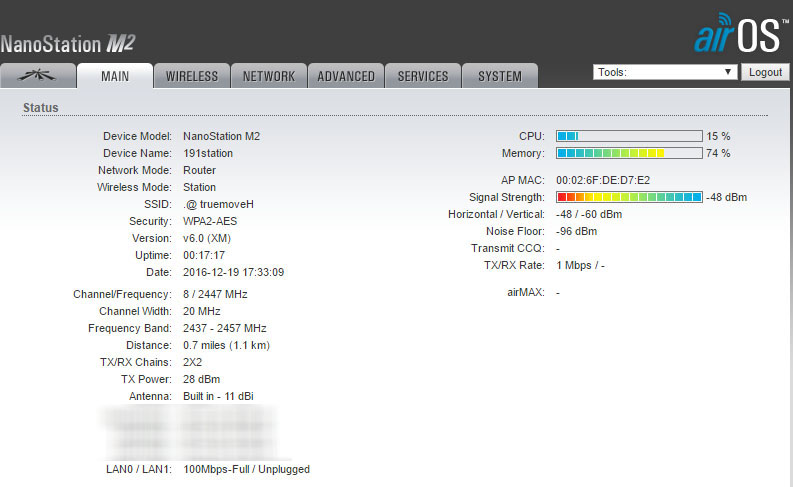Image resolution: width=793 pixels, height=487 pixels.
Task: Select the -48 dBm signal value
Action: [x=727, y=197]
